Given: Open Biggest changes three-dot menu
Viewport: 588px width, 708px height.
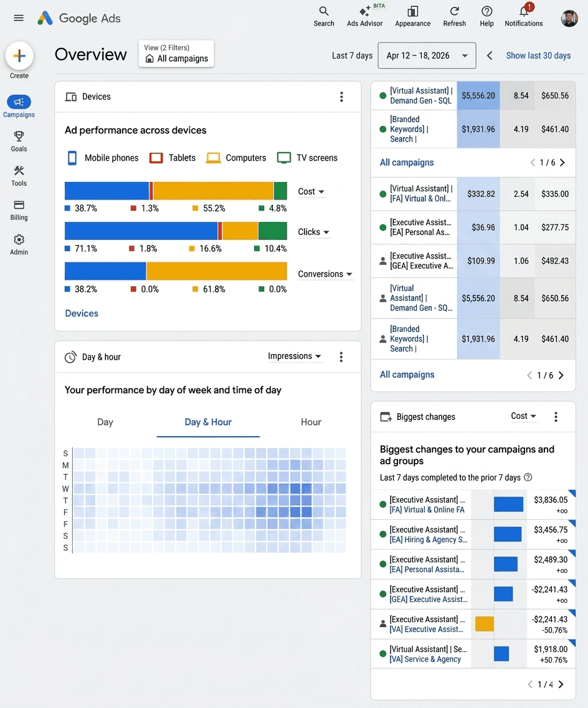Looking at the screenshot, I should click(x=556, y=417).
